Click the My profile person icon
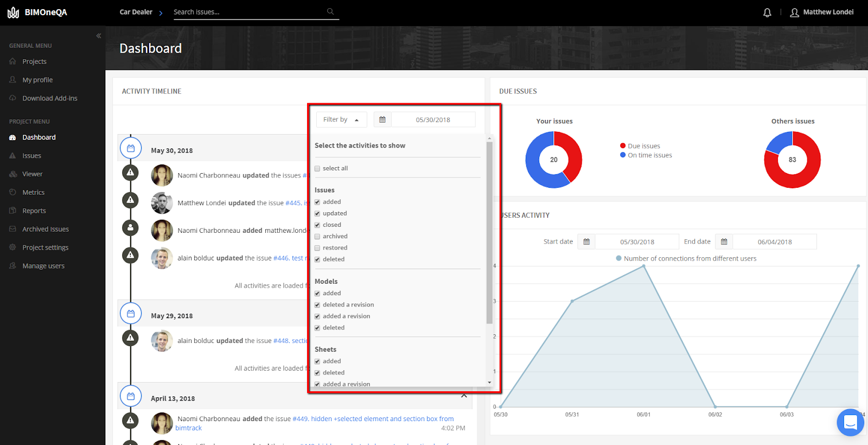This screenshot has height=445, width=868. pyautogui.click(x=12, y=80)
